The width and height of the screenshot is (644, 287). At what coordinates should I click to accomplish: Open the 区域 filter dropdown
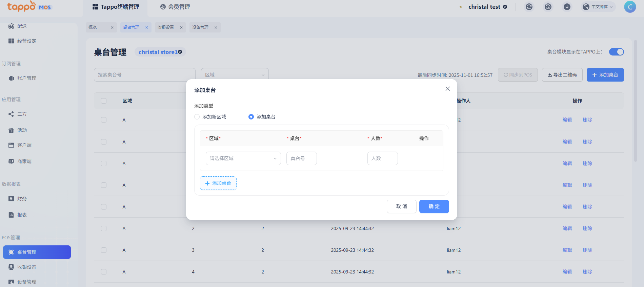(x=235, y=75)
